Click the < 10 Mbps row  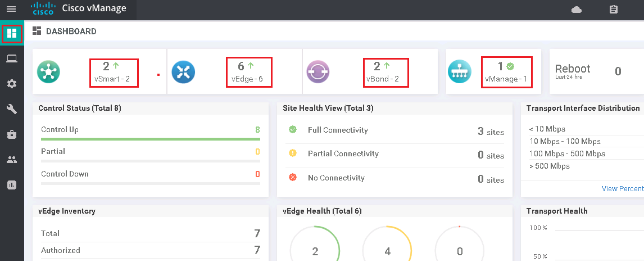point(586,129)
